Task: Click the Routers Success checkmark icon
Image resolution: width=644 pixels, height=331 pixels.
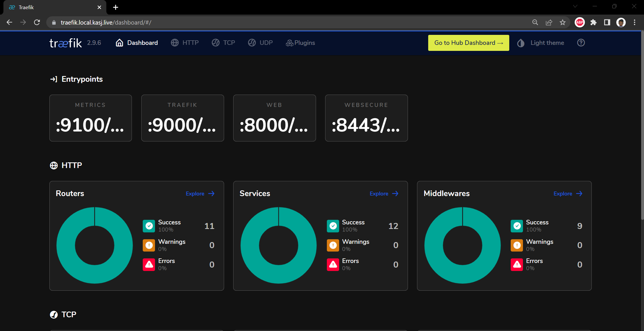Action: click(149, 226)
